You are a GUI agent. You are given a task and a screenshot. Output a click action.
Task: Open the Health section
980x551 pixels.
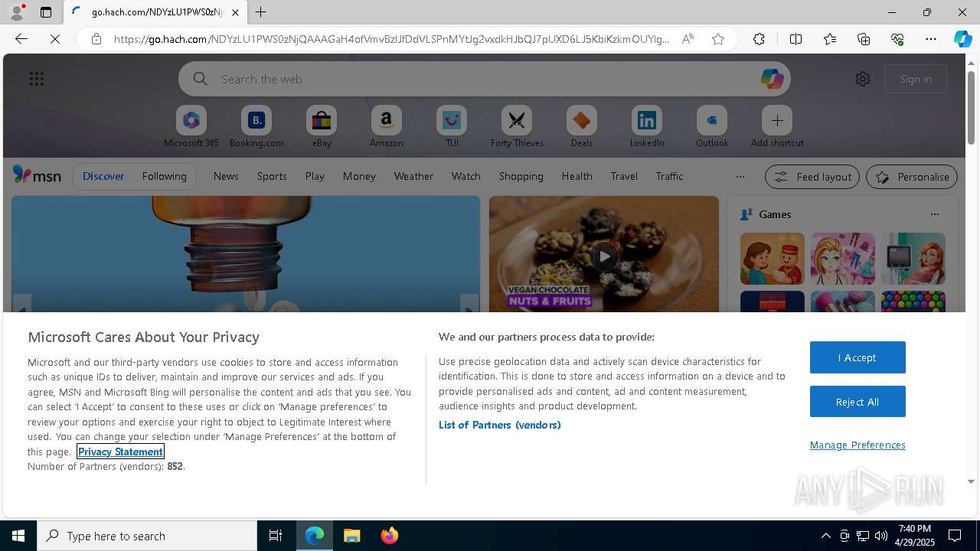click(x=577, y=176)
